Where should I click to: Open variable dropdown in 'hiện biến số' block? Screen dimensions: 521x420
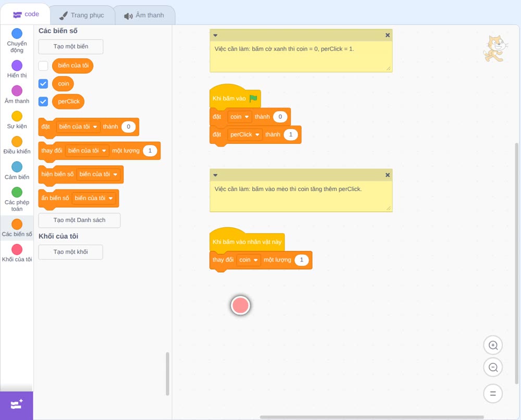98,174
